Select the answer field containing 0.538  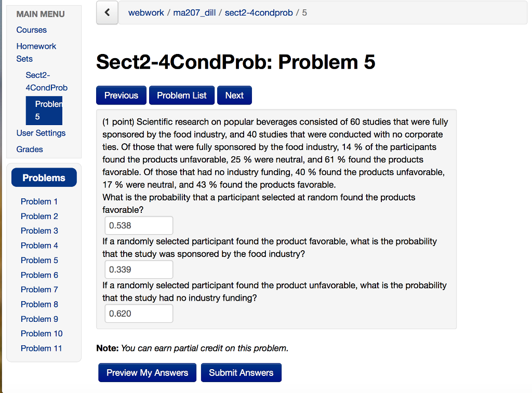click(139, 225)
